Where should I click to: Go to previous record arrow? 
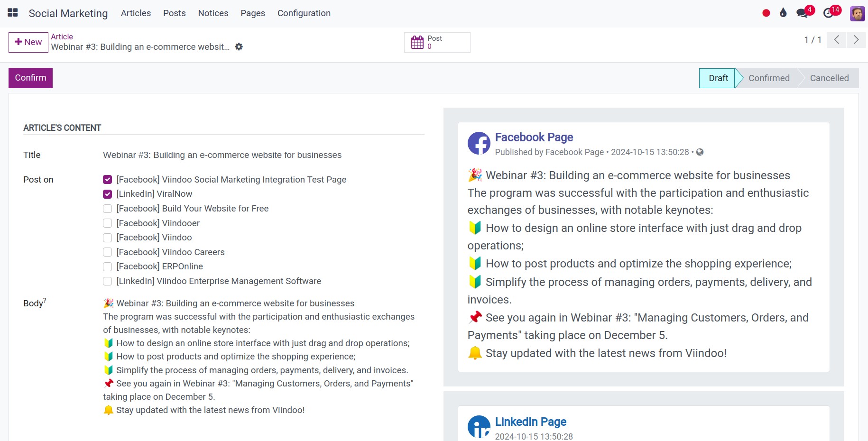[837, 40]
